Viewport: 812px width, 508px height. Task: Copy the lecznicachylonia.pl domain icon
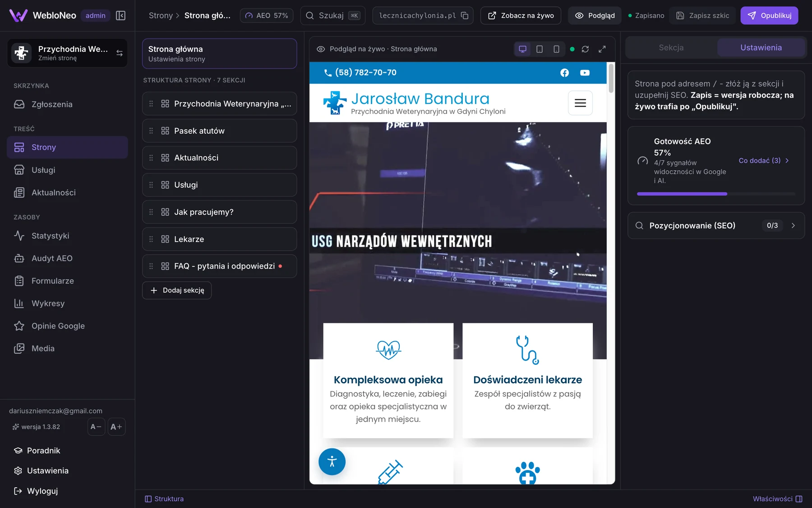click(x=465, y=15)
